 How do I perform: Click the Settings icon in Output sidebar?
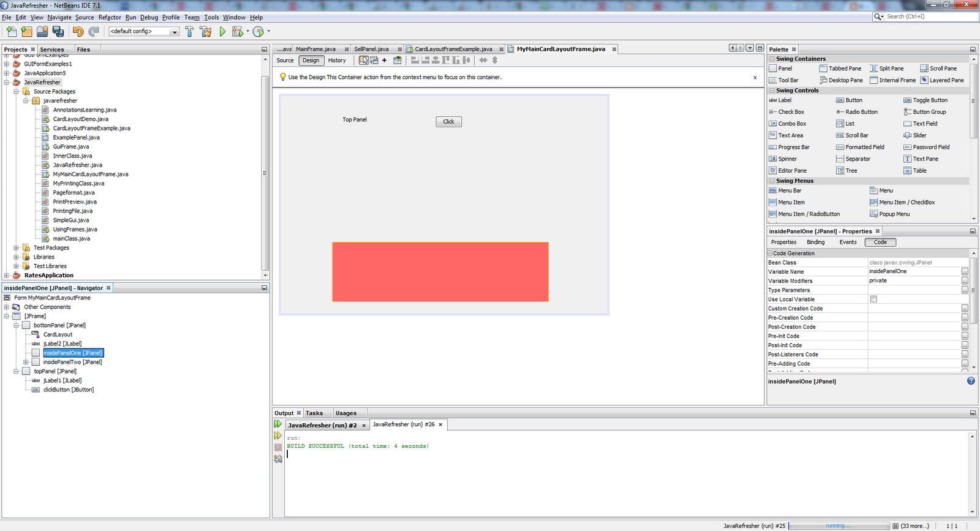(x=278, y=459)
